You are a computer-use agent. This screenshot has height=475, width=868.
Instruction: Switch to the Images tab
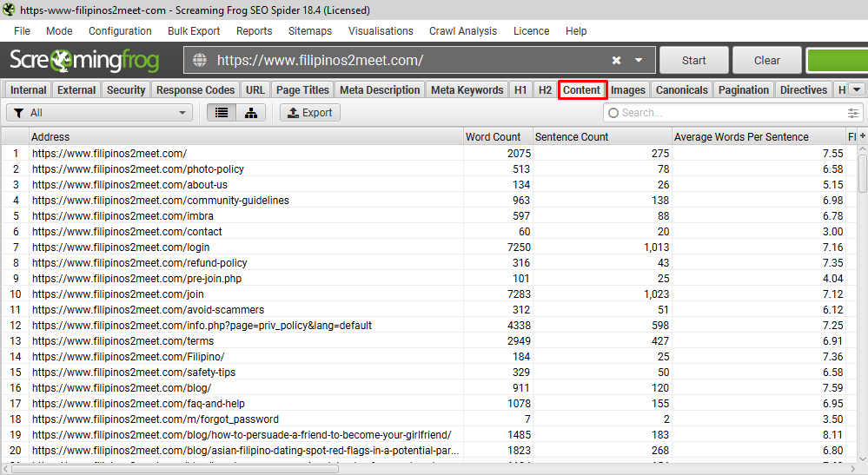(627, 89)
